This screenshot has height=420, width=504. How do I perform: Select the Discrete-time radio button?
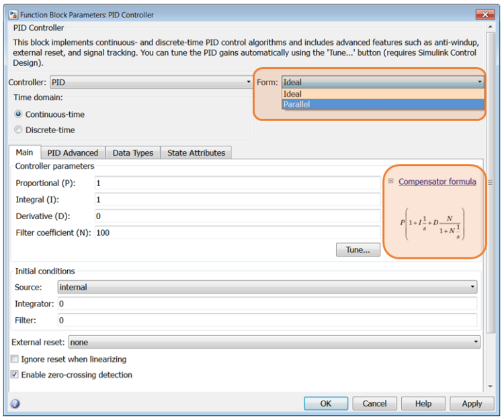[18, 130]
